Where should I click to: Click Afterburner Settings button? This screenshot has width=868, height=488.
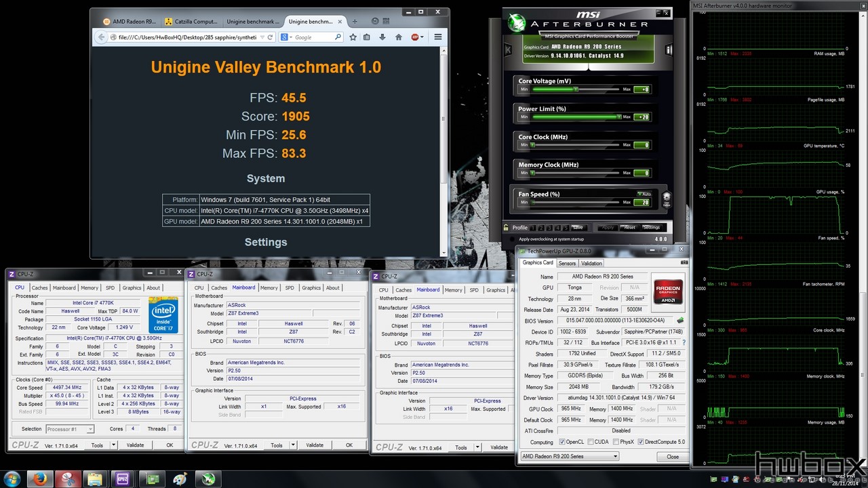pos(652,228)
